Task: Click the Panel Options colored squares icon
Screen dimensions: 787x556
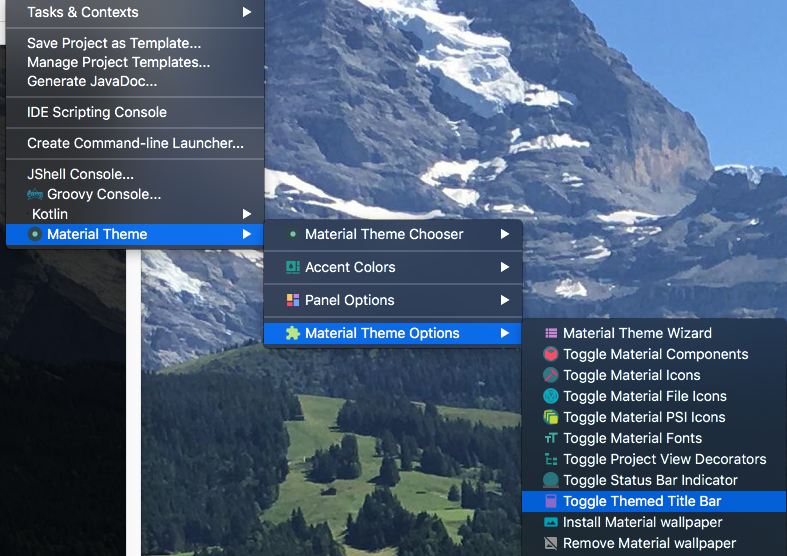Action: coord(293,300)
